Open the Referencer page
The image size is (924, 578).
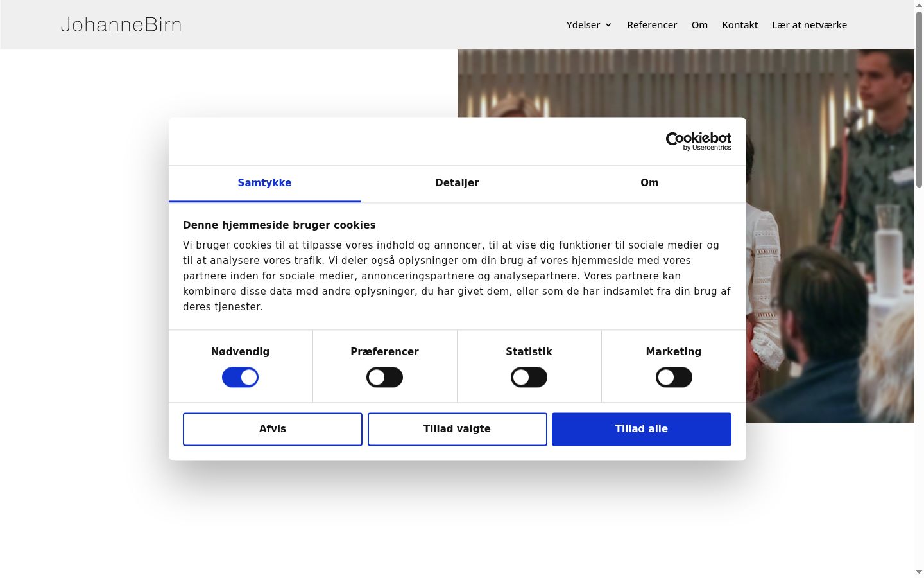coord(652,25)
